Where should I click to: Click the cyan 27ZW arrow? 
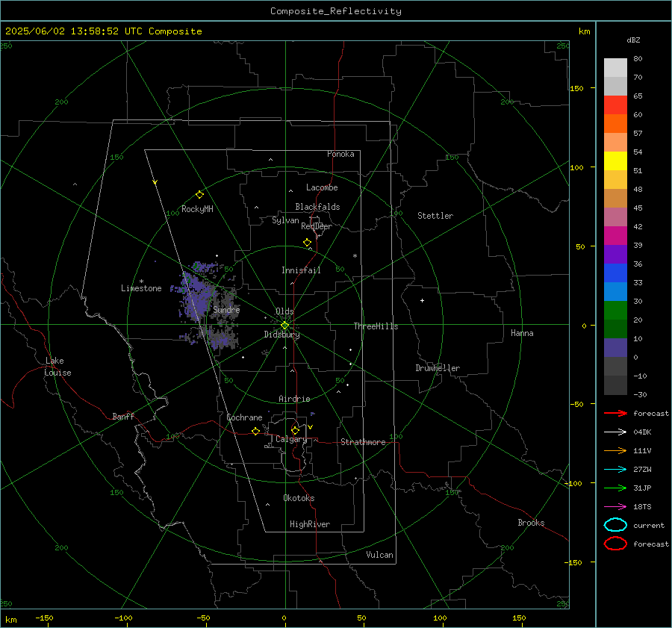point(615,470)
